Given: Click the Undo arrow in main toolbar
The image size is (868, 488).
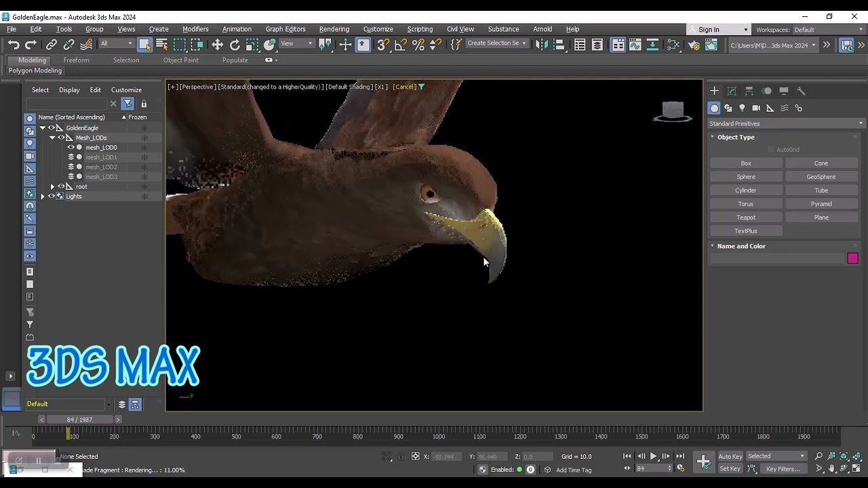Looking at the screenshot, I should point(14,45).
